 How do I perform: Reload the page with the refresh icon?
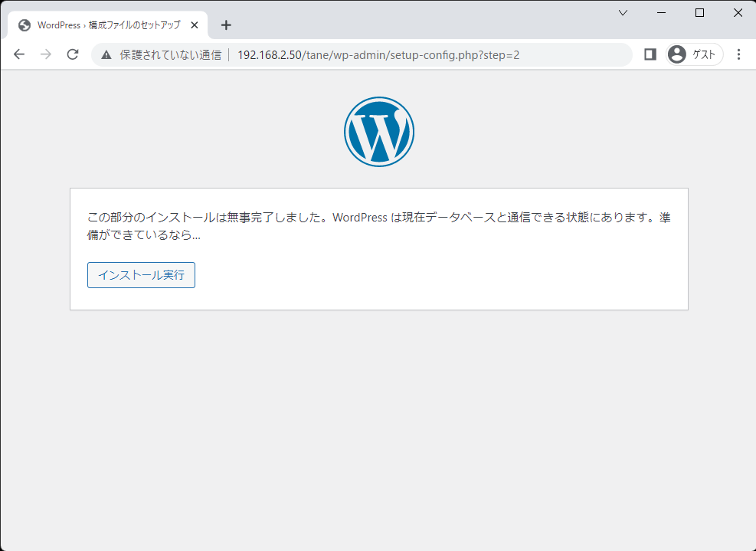[x=73, y=54]
